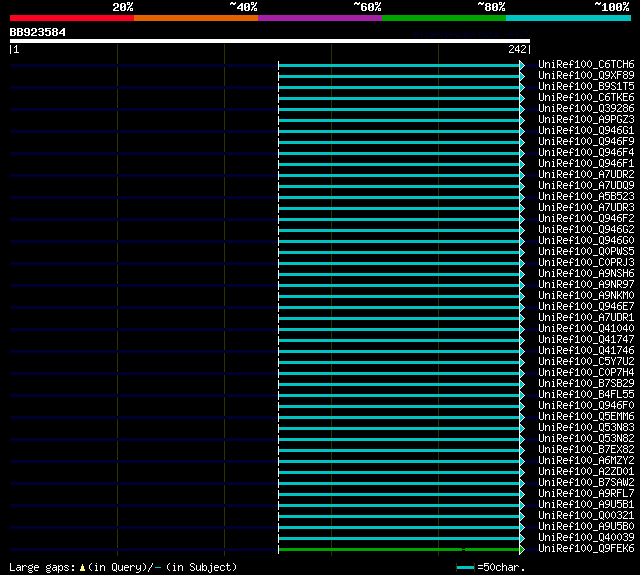Click the UniRef100_Q40039 label
The image size is (640, 575).
pos(586,538)
